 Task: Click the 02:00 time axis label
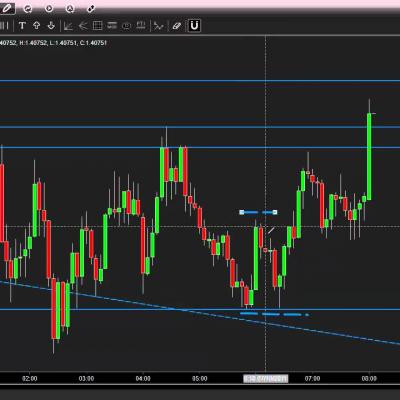point(30,379)
